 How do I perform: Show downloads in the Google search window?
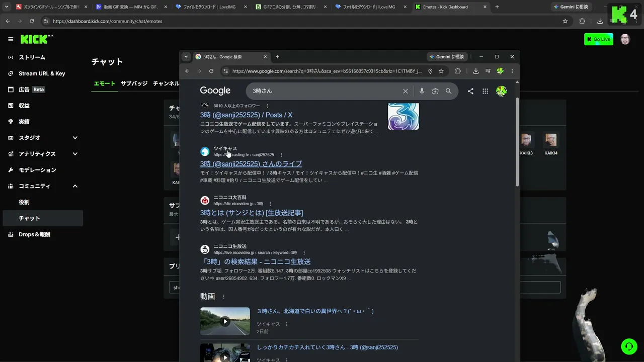[x=476, y=71]
